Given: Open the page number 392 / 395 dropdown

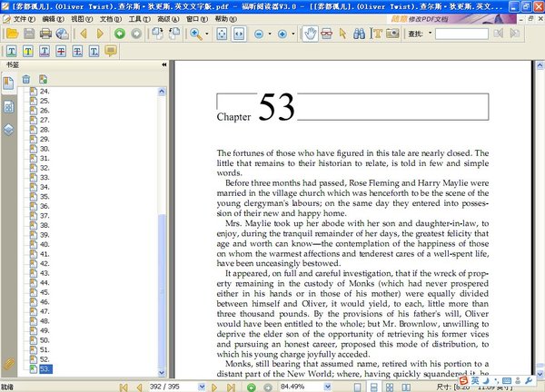Looking at the screenshot, I should tap(202, 387).
